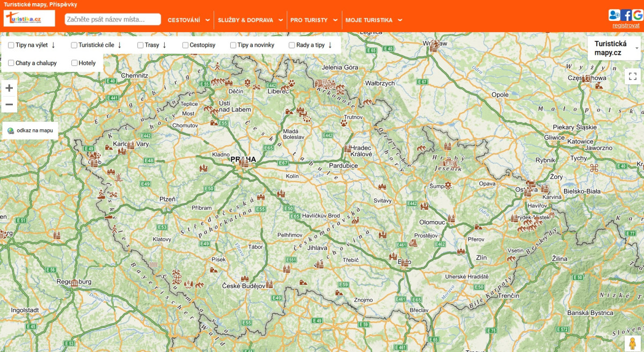Click the registrovat link
Image resolution: width=644 pixels, height=352 pixels.
(x=626, y=25)
